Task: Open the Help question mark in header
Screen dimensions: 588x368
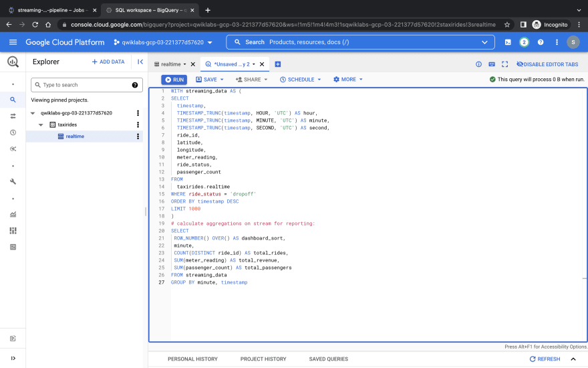Action: (541, 42)
